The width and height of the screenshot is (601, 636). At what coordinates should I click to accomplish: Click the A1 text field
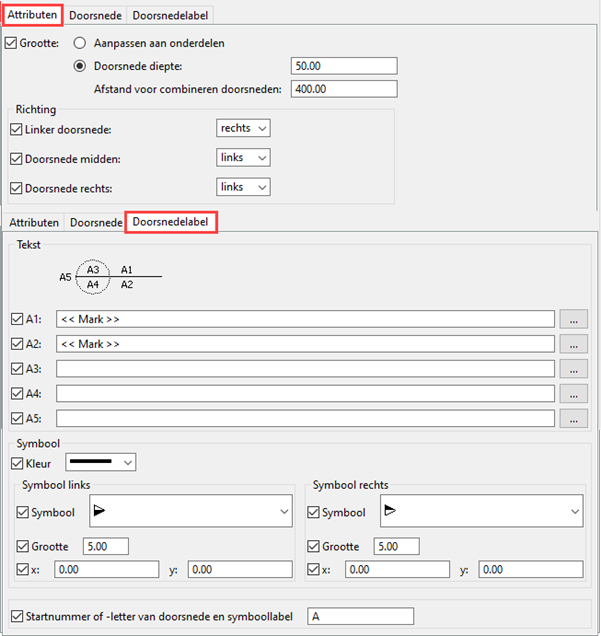click(x=305, y=319)
